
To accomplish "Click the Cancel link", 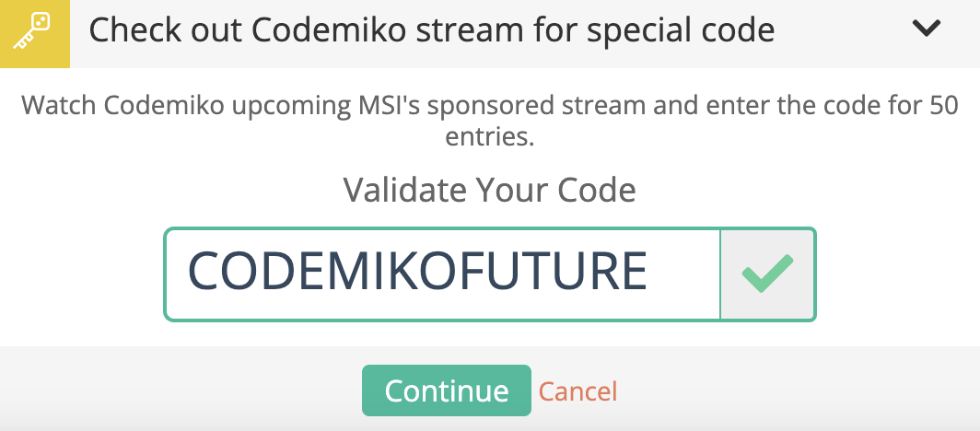I will [x=578, y=391].
